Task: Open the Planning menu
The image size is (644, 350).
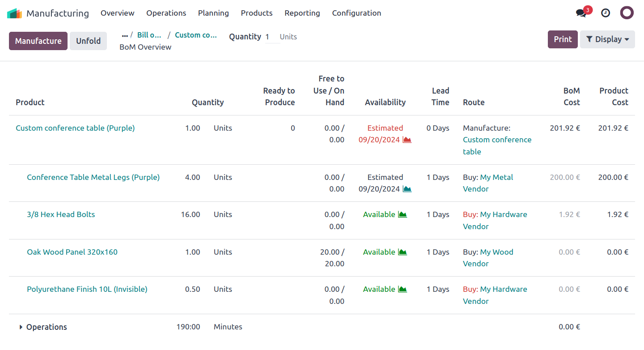Action: pos(213,13)
